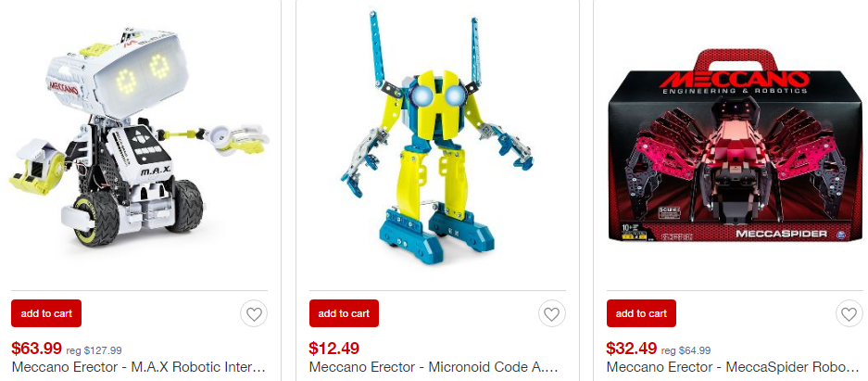View the white M.A.X robot product image
The width and height of the screenshot is (868, 381).
(140, 137)
